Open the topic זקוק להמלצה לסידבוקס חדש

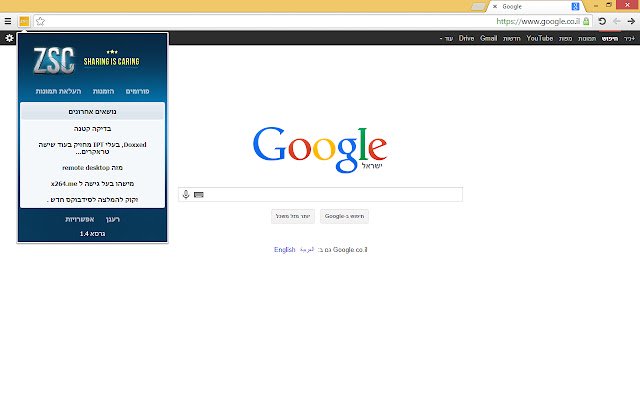point(93,200)
